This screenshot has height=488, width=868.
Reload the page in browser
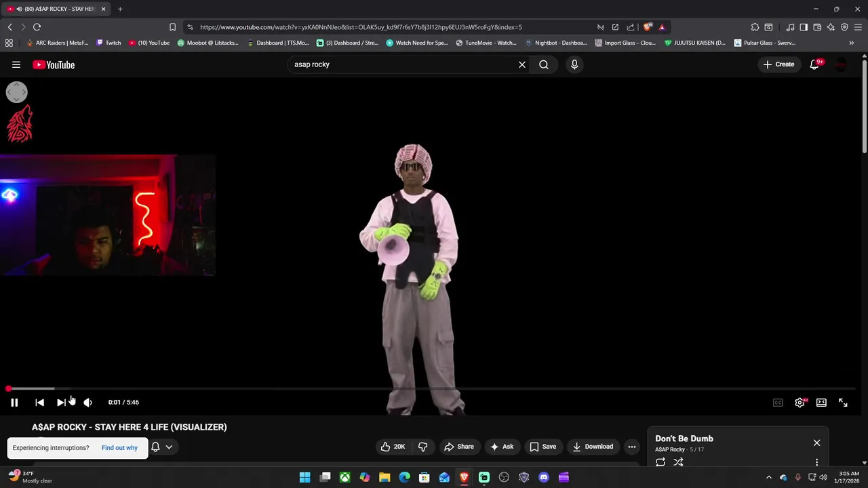point(37,27)
